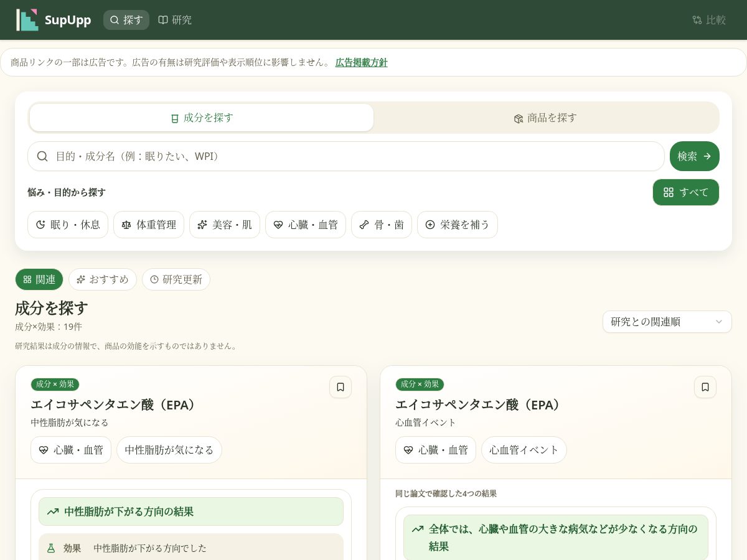The width and height of the screenshot is (747, 560).
Task: Switch to the 商品を探す tab
Action: tap(545, 118)
